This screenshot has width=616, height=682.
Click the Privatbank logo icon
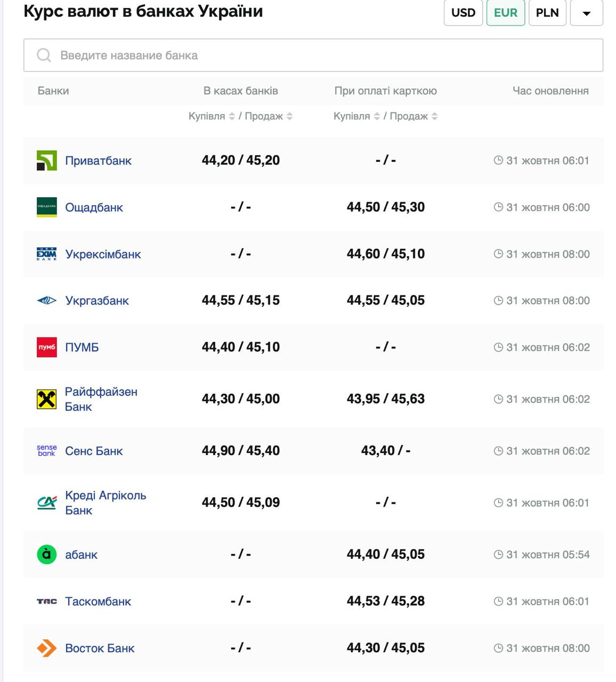46,160
